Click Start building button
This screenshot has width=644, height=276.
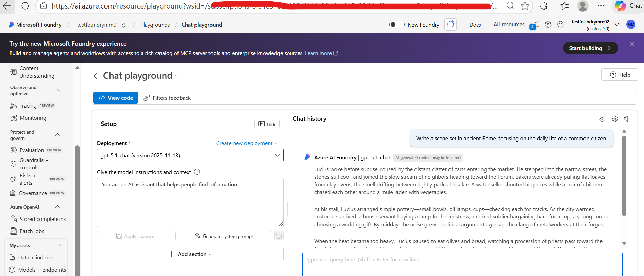(591, 48)
